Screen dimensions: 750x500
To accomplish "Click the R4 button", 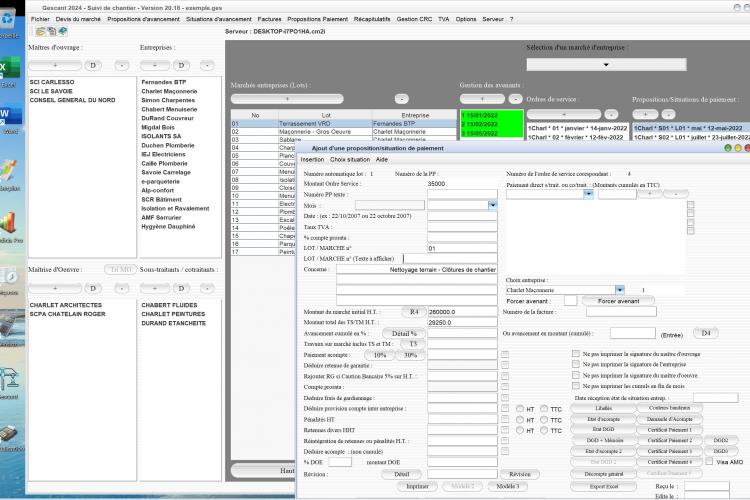I will (x=414, y=312).
